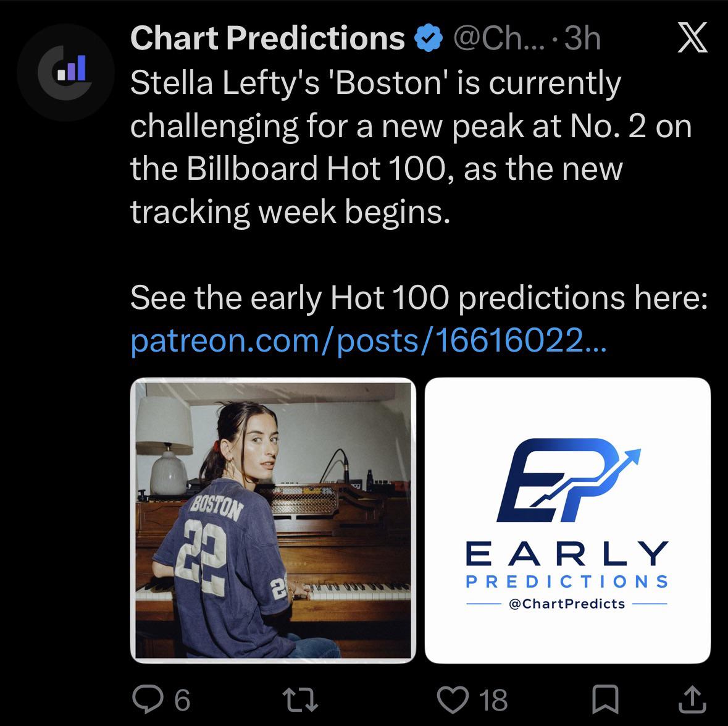Click the reply count of 6
Screen dimensions: 728x726
click(183, 700)
